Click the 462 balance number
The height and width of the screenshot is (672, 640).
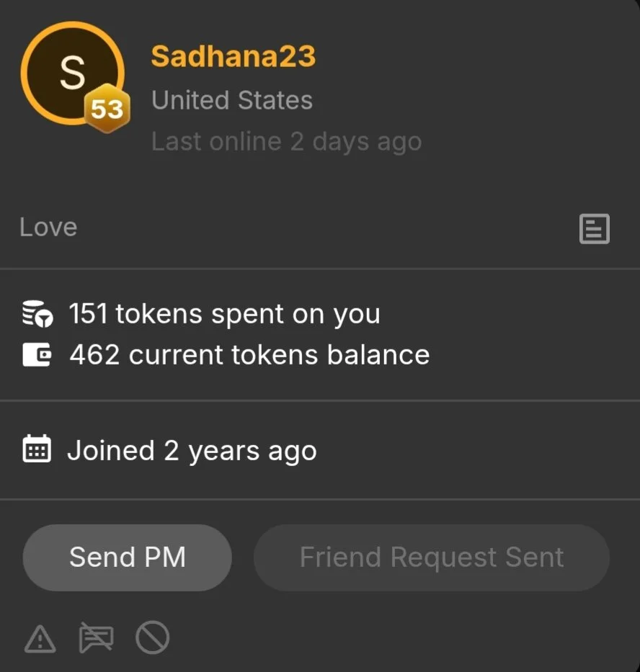coord(94,354)
